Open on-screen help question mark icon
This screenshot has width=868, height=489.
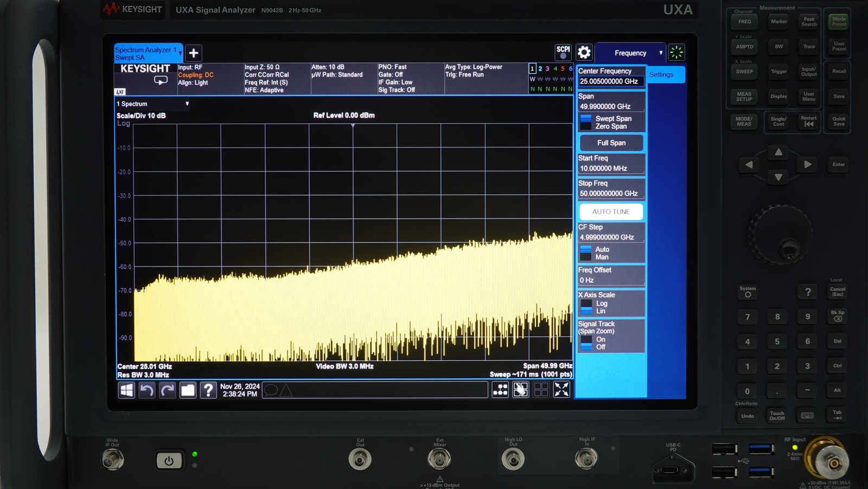[208, 390]
